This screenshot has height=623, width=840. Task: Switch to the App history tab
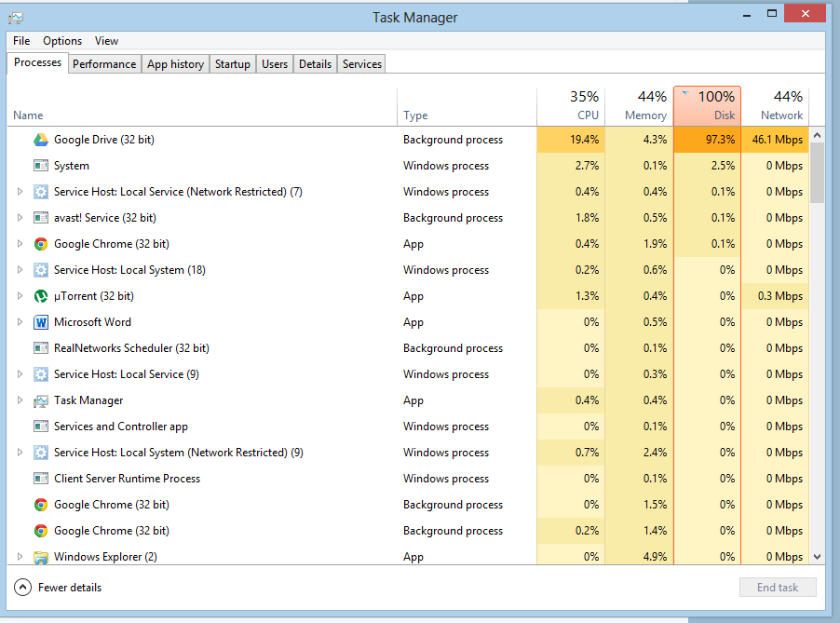(x=175, y=63)
